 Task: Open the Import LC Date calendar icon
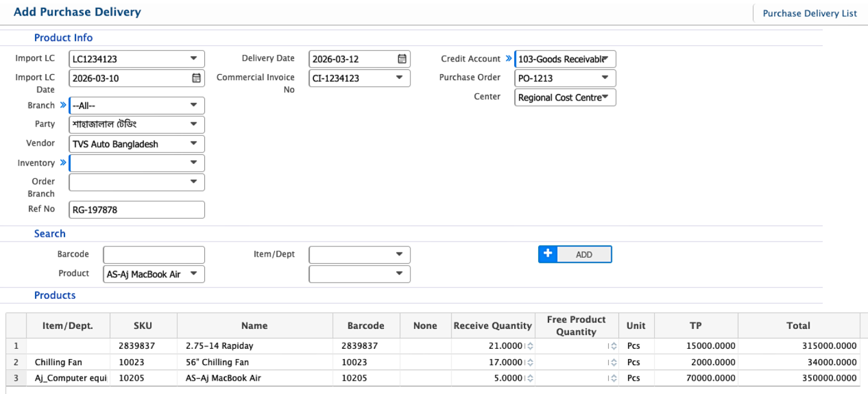(x=196, y=78)
